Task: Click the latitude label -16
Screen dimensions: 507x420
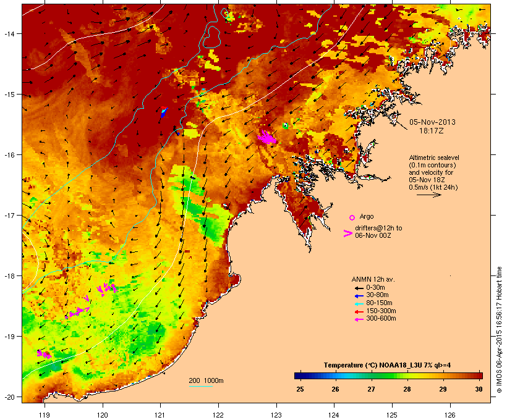Action: point(9,155)
